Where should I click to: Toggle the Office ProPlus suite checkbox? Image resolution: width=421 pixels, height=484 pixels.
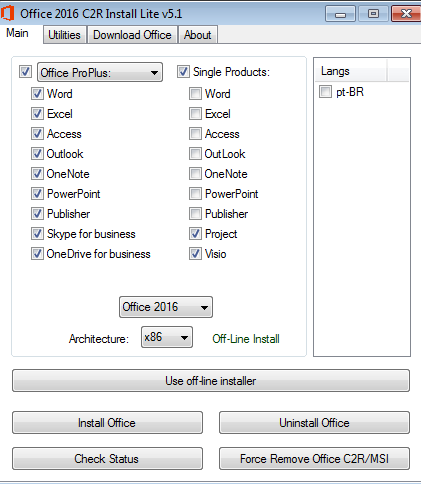[25, 72]
